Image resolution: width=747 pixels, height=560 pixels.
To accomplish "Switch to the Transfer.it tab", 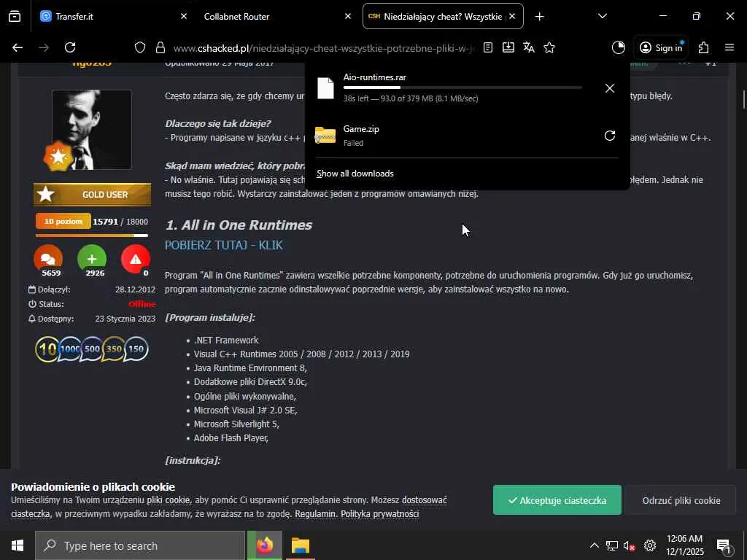I will [115, 16].
